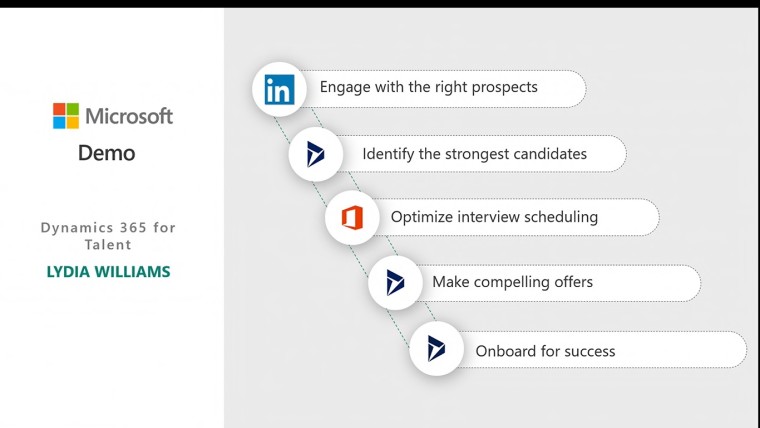760x428 pixels.
Task: Click the red square of Microsoft logo
Action: 59,109
